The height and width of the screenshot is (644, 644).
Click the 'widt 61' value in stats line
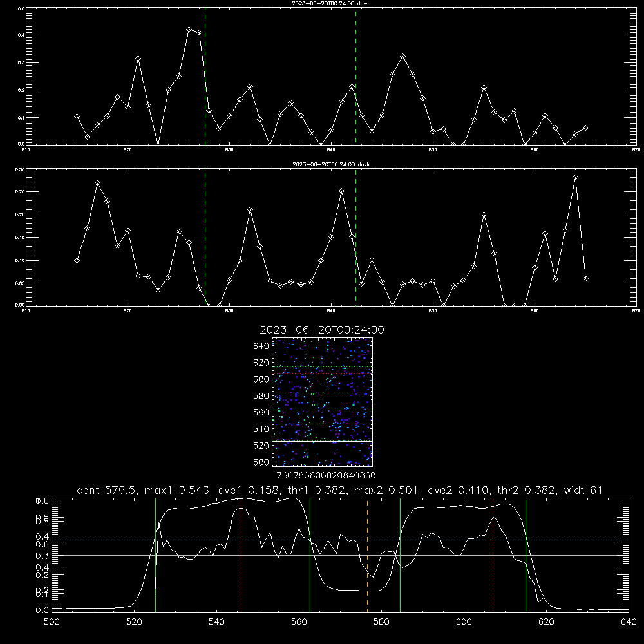pos(583,490)
